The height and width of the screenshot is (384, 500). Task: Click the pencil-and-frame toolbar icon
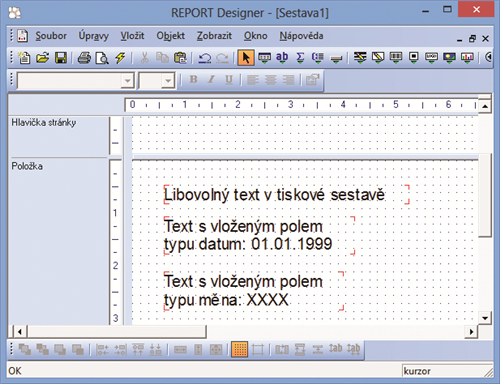(x=378, y=58)
